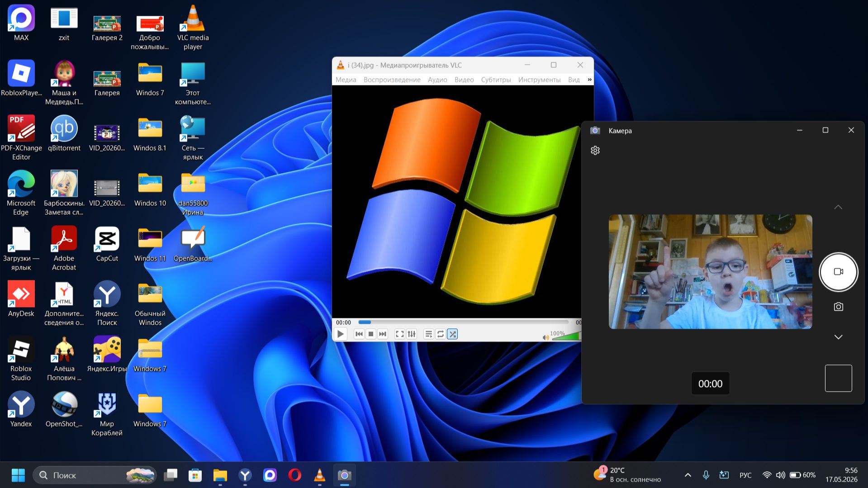
Task: Open Opera browser from taskbar
Action: point(295,475)
